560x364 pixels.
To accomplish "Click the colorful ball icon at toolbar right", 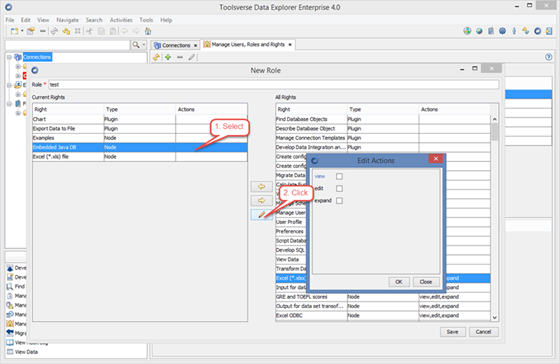I will click(467, 31).
